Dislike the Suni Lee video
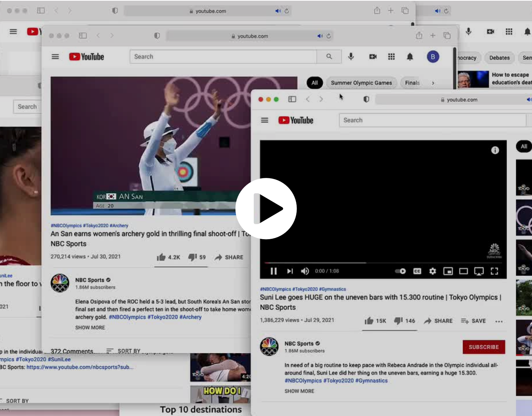This screenshot has height=416, width=532. point(404,321)
